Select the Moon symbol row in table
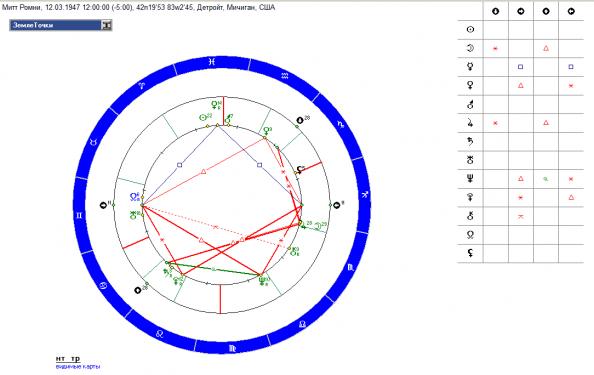Screen dimensions: 594x375 pyautogui.click(x=470, y=48)
